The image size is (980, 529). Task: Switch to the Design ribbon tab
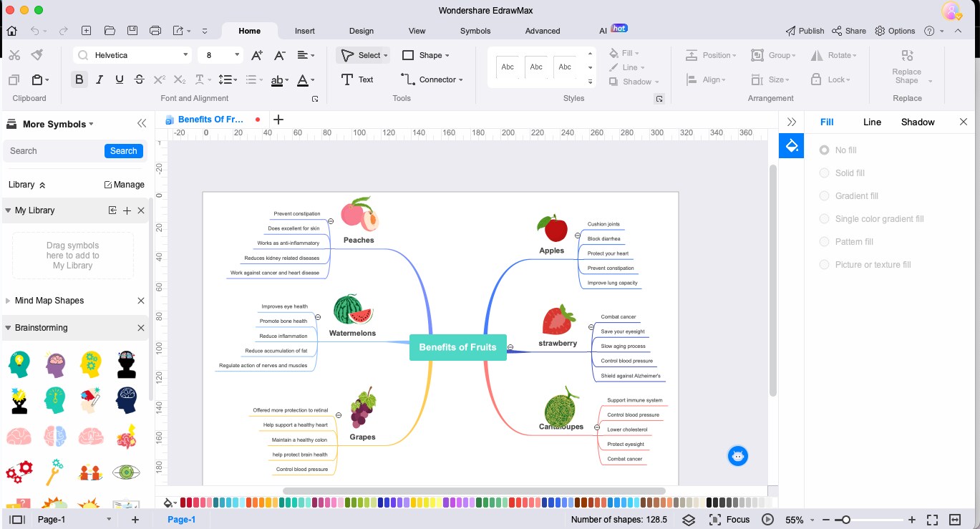(x=362, y=31)
